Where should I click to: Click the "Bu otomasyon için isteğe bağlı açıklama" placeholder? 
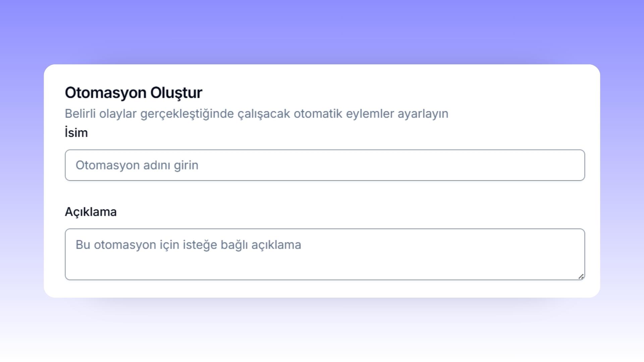pos(188,245)
